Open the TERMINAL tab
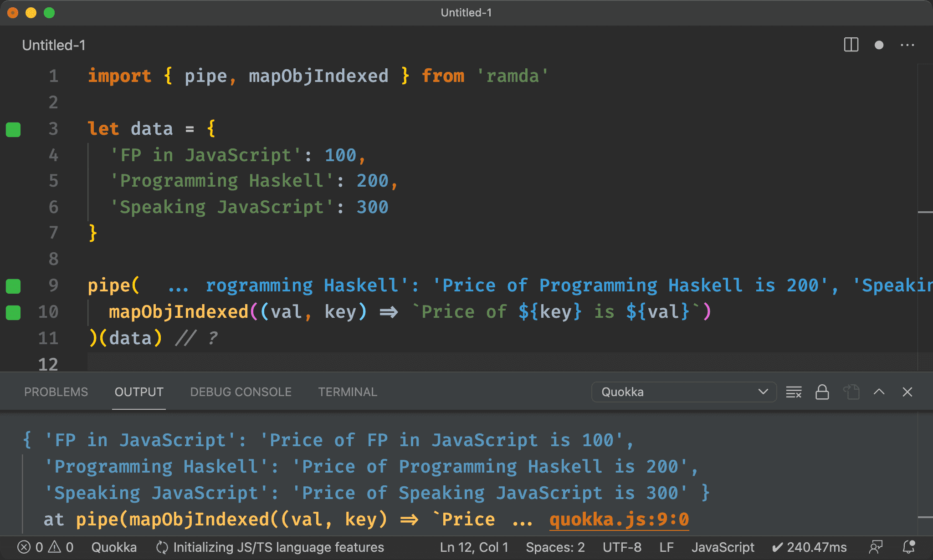933x560 pixels. 348,392
